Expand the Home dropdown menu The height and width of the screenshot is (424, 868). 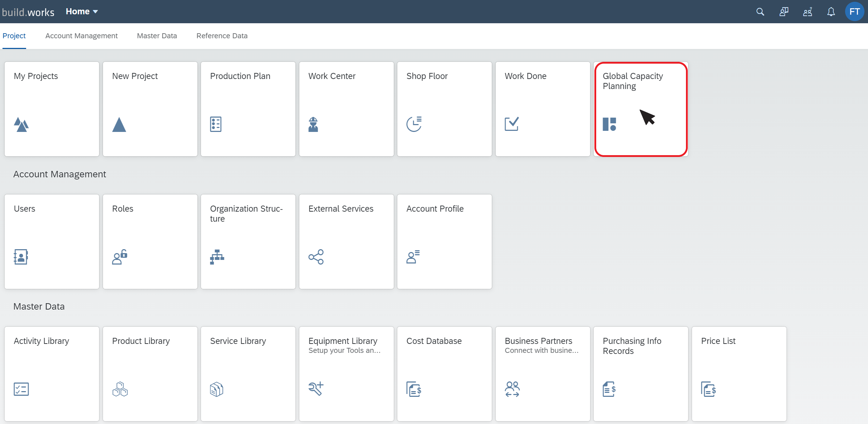point(82,11)
